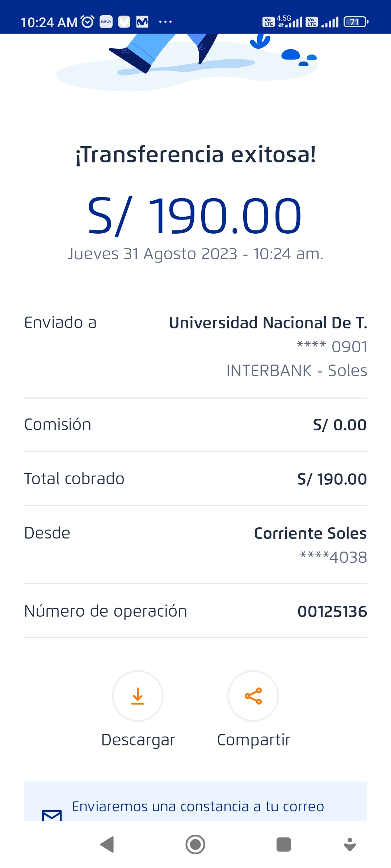Tap the Movistar notification icon
This screenshot has width=391, height=868.
[x=142, y=22]
